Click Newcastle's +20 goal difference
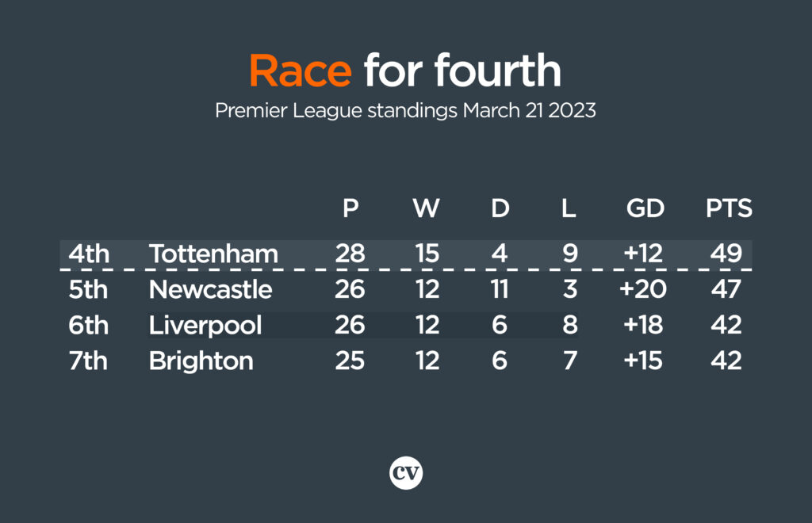 [642, 288]
